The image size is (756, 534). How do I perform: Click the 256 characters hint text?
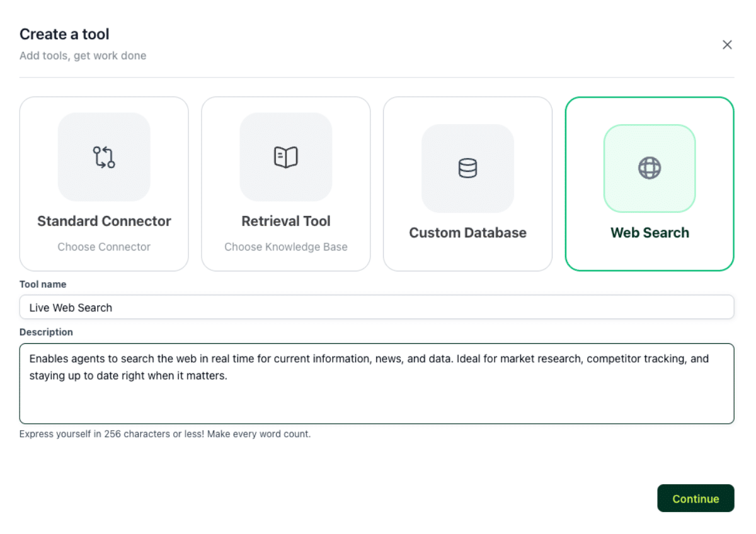(164, 434)
